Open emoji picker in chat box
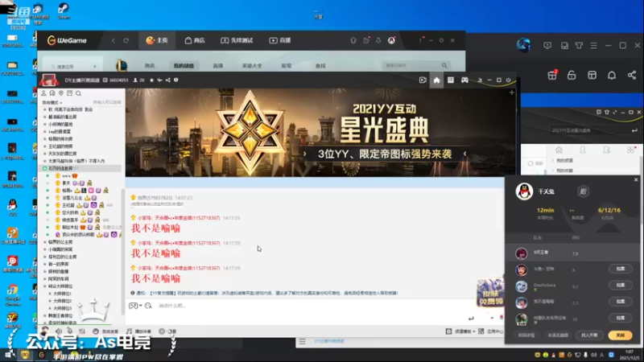This screenshot has height=362, width=644. point(148,306)
